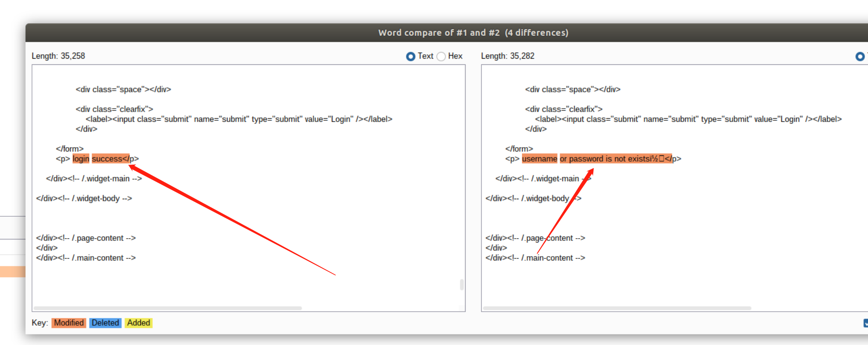Click '/.main-content' comment line in right pane
868x345 pixels.
pyautogui.click(x=535, y=258)
